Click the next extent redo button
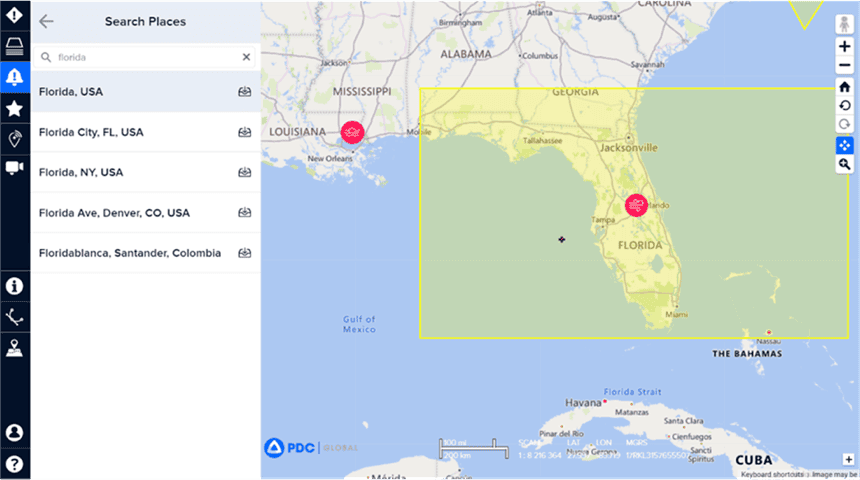This screenshot has width=860, height=480. point(844,125)
